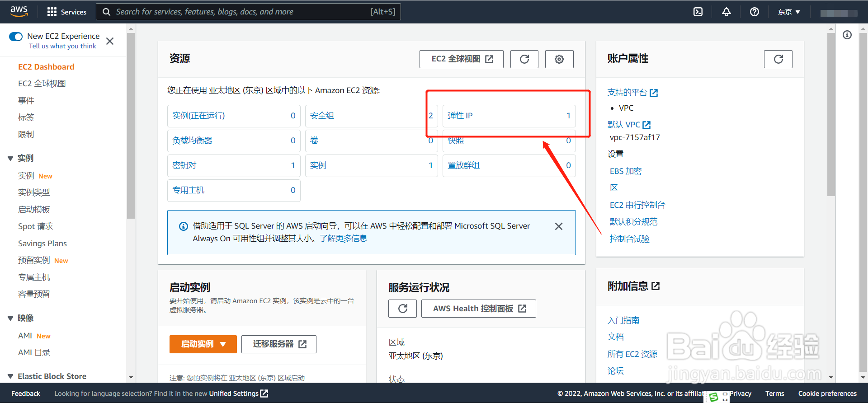The height and width of the screenshot is (403, 868).
Task: Open EC2 全球视图 in sidebar
Action: point(42,84)
